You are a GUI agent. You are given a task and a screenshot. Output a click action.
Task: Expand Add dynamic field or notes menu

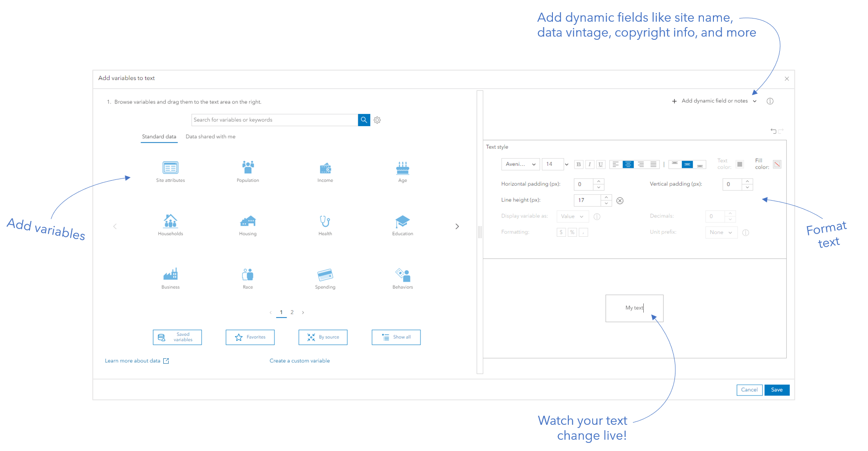click(714, 101)
